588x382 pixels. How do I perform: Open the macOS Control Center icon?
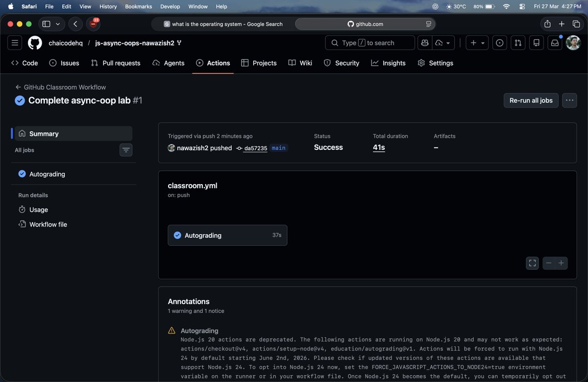pyautogui.click(x=521, y=6)
